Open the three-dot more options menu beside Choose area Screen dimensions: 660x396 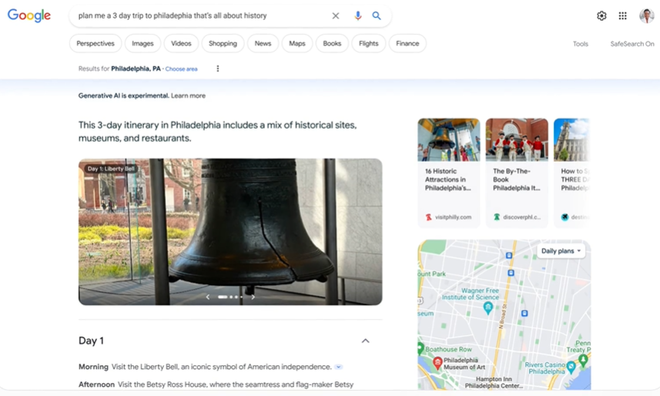point(218,69)
